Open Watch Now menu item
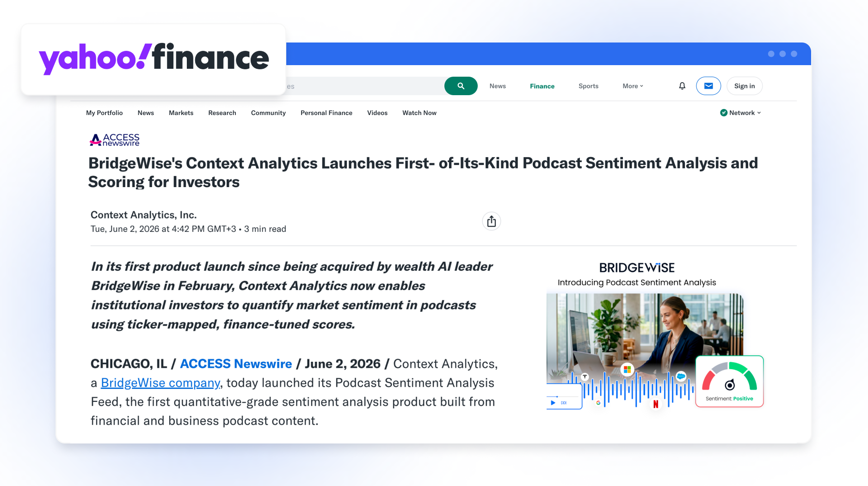868x486 pixels. point(419,113)
